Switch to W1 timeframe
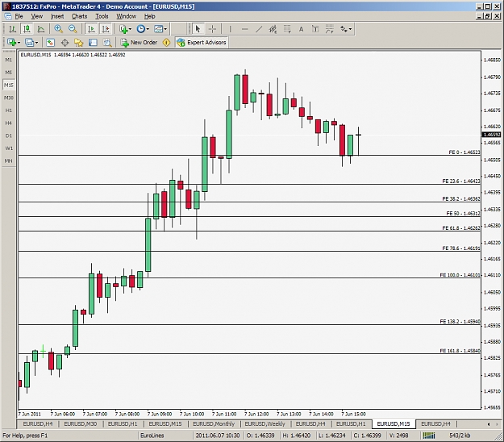 [9, 148]
